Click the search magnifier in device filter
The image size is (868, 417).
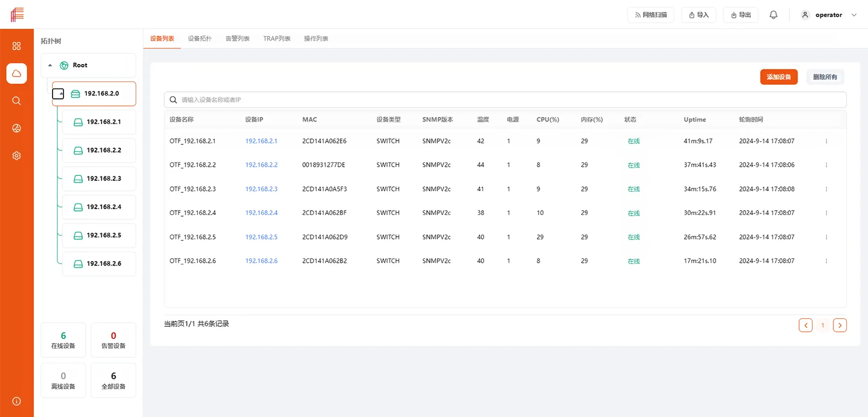(174, 100)
